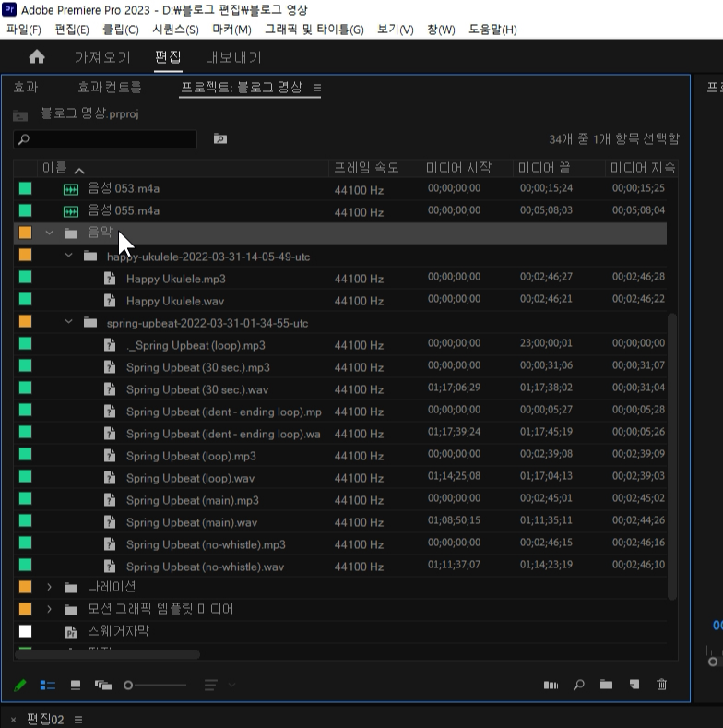Open 그래픽 및 타이틀(G) menu
The width and height of the screenshot is (723, 728).
pyautogui.click(x=314, y=30)
